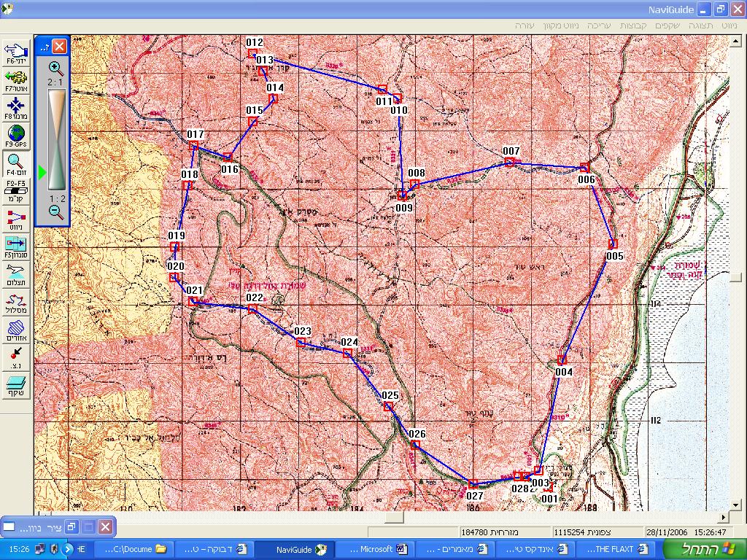Click waypoint 007 marker on the map
The height and width of the screenshot is (560, 747).
509,162
